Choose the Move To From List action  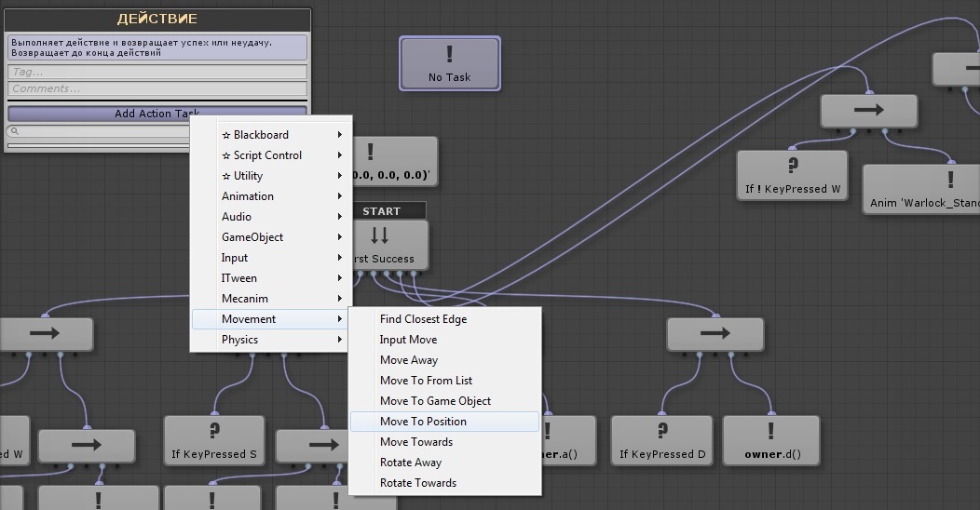click(444, 380)
